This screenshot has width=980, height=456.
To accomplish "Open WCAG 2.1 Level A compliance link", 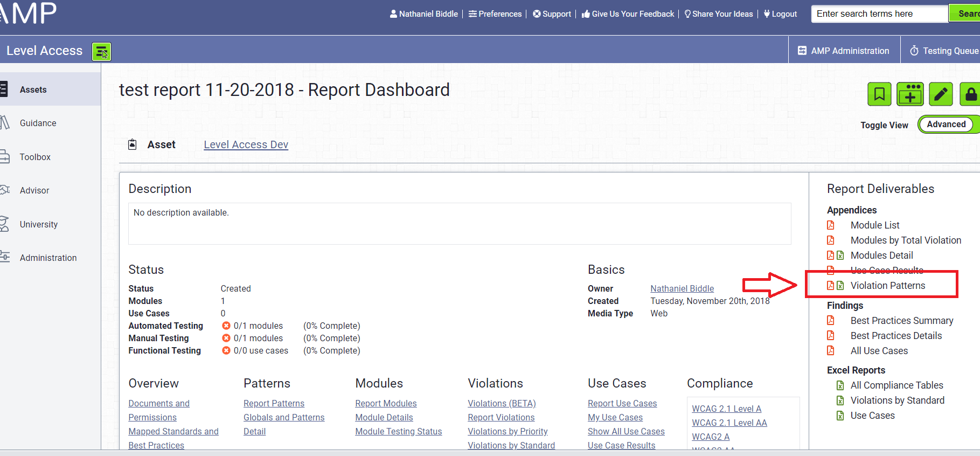I will 727,409.
